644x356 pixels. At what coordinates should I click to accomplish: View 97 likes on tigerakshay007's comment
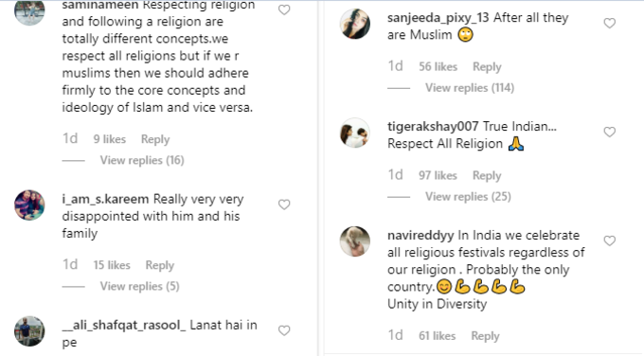(x=438, y=176)
